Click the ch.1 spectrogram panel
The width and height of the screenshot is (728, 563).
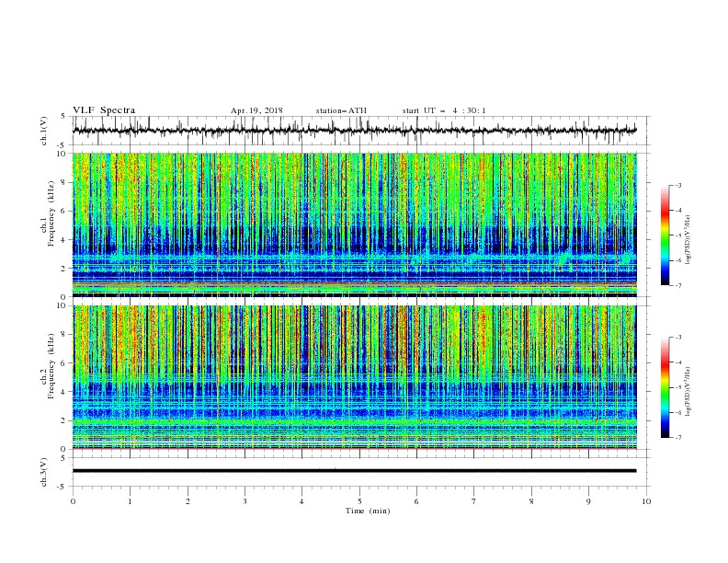pyautogui.click(x=355, y=224)
